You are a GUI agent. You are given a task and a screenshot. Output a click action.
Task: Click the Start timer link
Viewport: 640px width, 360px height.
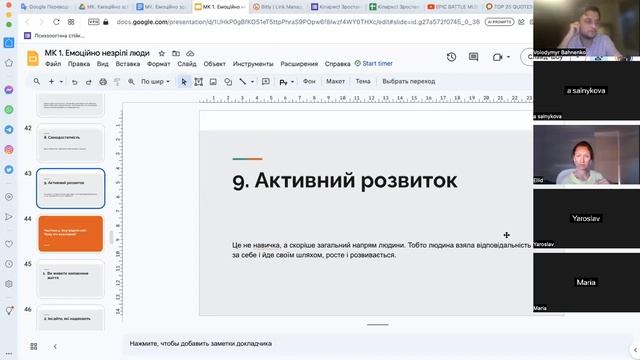click(x=373, y=63)
